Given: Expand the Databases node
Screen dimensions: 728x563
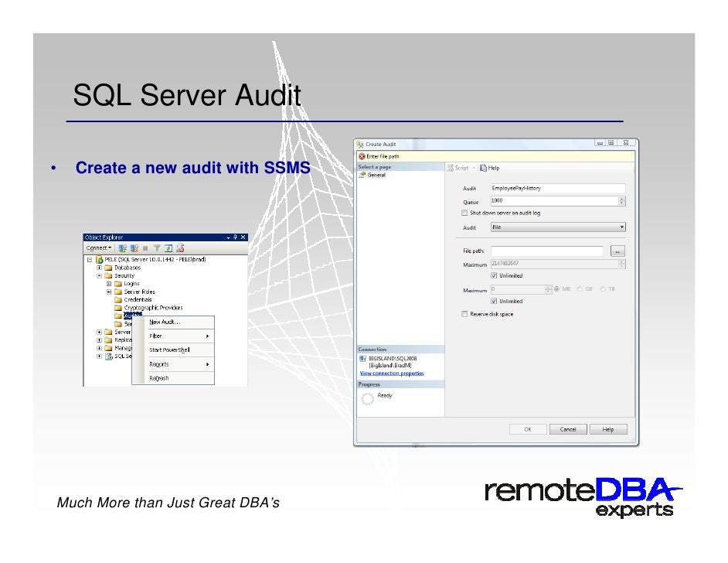Looking at the screenshot, I should pyautogui.click(x=99, y=268).
